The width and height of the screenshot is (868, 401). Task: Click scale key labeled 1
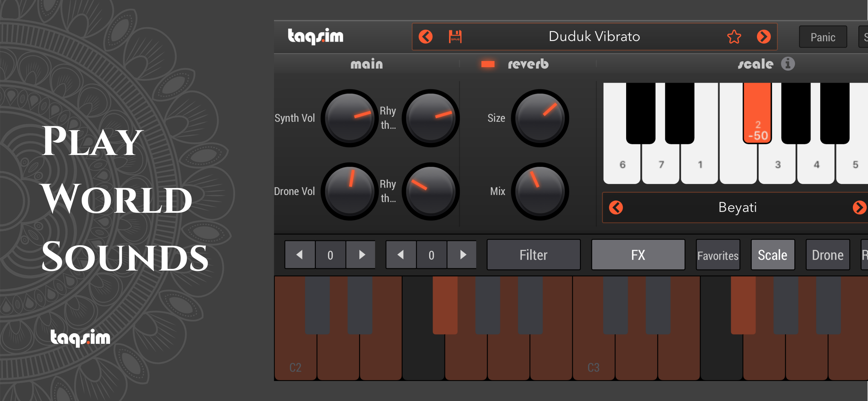pyautogui.click(x=699, y=165)
